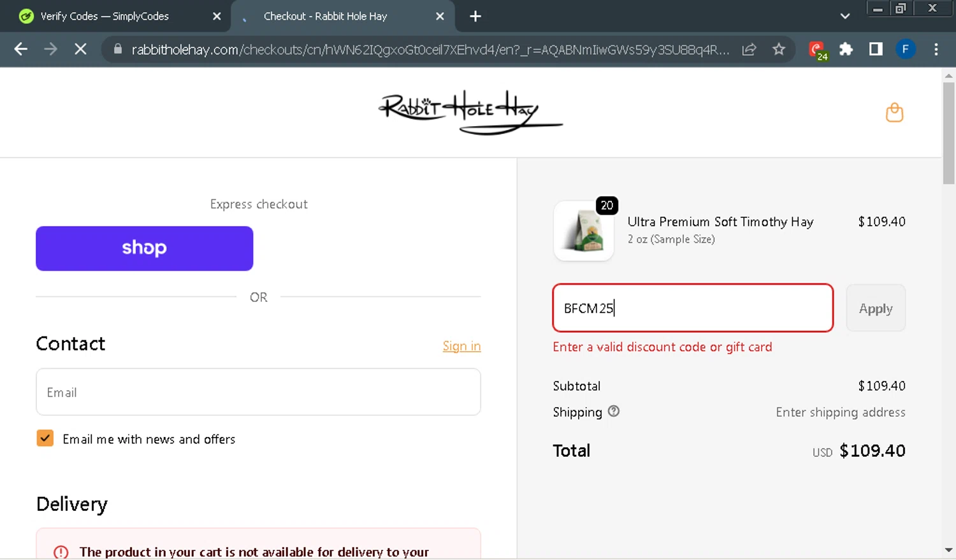Show shipping info help icon

(x=614, y=411)
